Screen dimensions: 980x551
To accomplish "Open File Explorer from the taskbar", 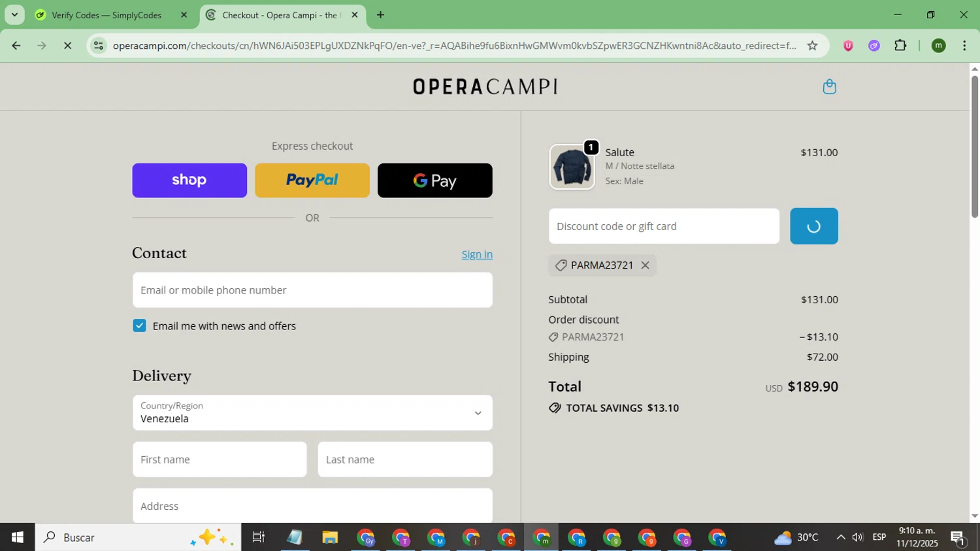I will (329, 537).
